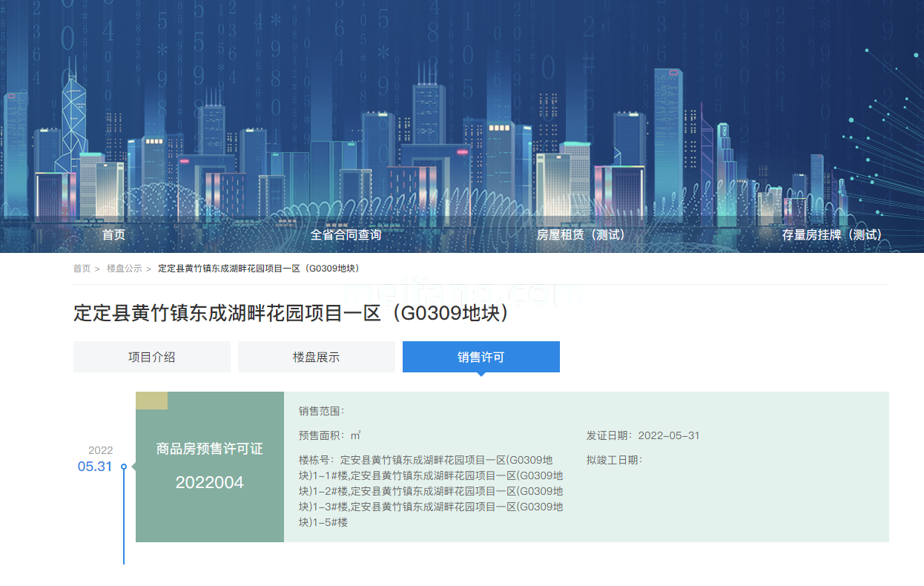Select the 销售许可 tab
This screenshot has width=924, height=586.
point(481,357)
